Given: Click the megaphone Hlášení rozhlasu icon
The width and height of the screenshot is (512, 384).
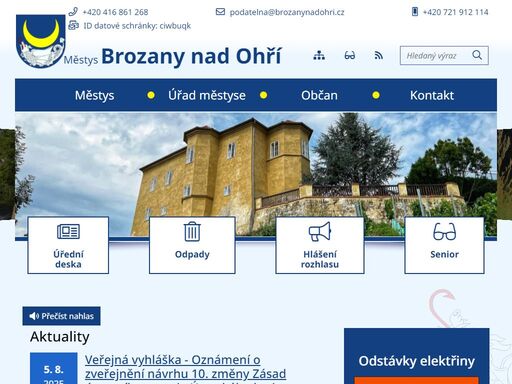Looking at the screenshot, I should (320, 231).
